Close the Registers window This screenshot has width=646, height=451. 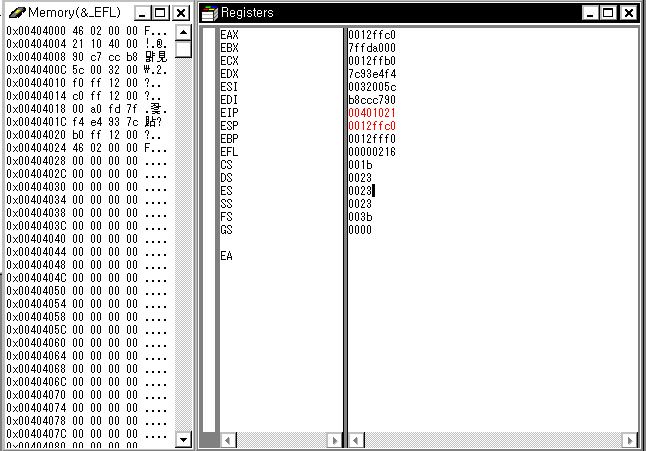[629, 13]
